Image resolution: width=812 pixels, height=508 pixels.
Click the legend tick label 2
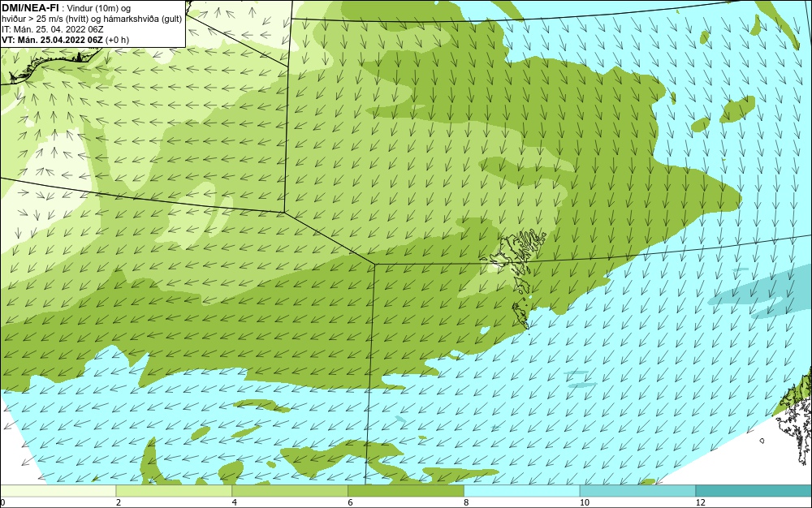[x=118, y=502]
